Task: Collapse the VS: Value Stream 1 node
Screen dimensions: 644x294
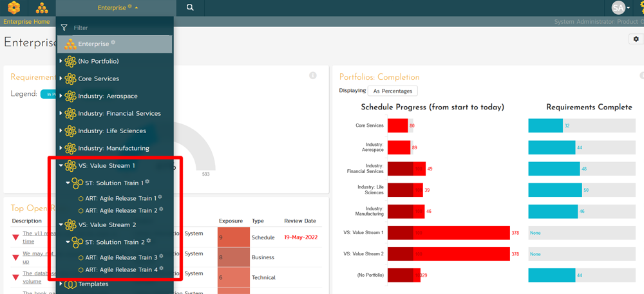Action: tap(61, 165)
